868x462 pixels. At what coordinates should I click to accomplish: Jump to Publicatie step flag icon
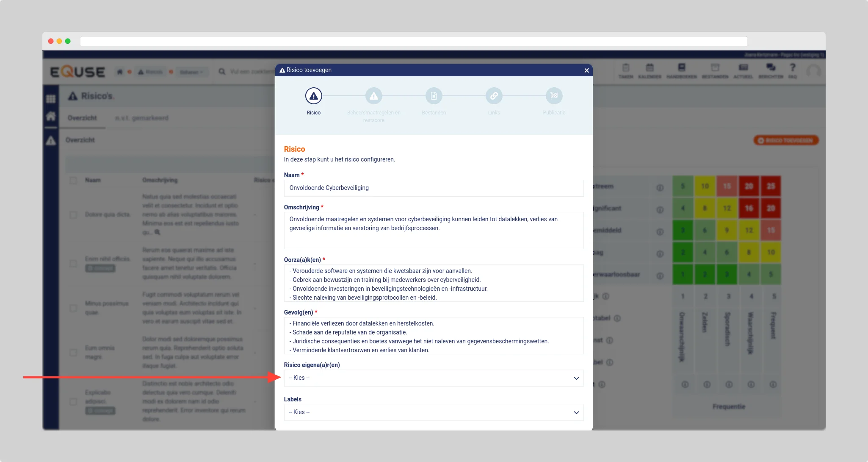(554, 96)
